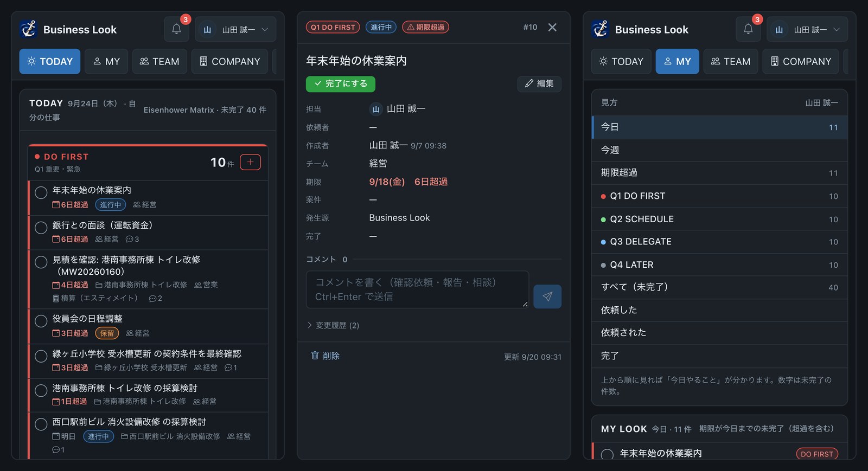
Task: Mark 銀行との面談（運転資金） task complete
Action: [x=41, y=228]
